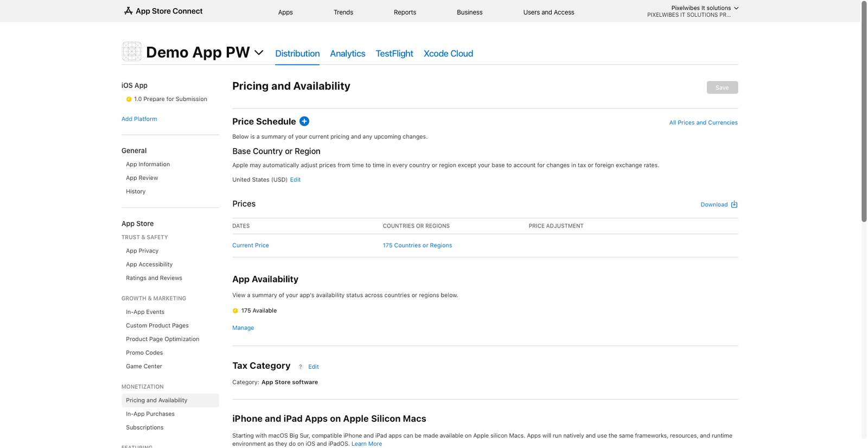The image size is (868, 448).
Task: Open the Current Price link
Action: point(251,245)
